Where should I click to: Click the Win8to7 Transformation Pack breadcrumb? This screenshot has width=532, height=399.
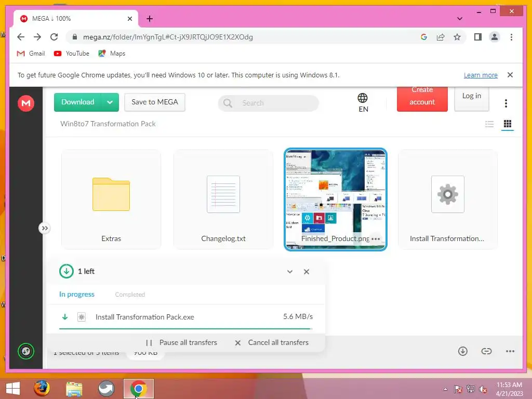[x=108, y=124]
